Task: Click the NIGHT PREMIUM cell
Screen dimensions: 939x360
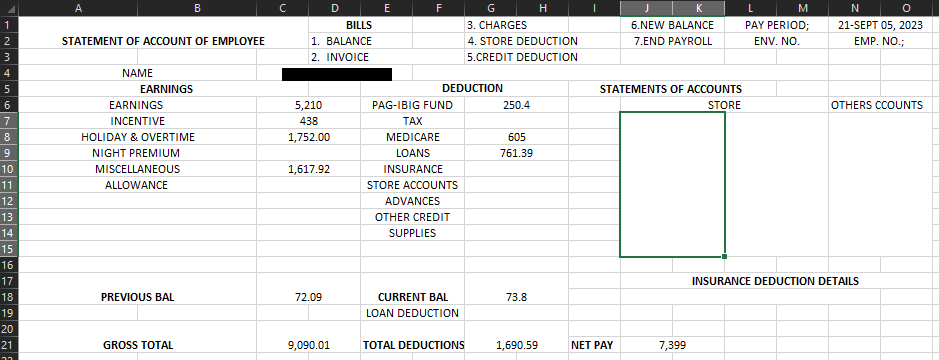Action: pyautogui.click(x=138, y=153)
